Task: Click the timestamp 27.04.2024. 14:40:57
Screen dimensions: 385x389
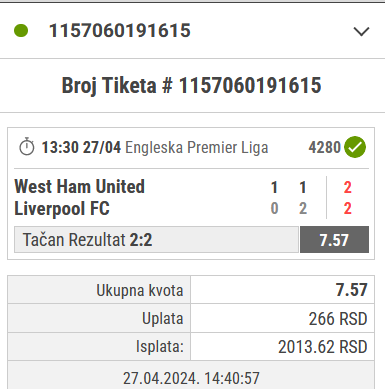Action: 191,378
